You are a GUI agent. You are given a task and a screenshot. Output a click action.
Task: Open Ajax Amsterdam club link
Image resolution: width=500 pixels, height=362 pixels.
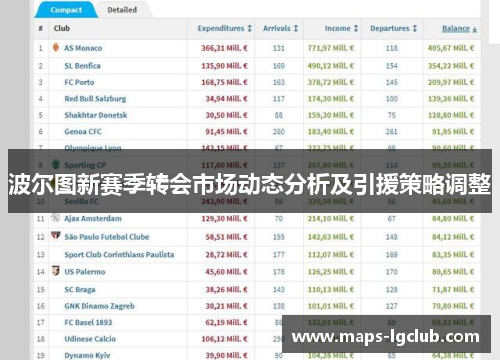[x=93, y=219]
